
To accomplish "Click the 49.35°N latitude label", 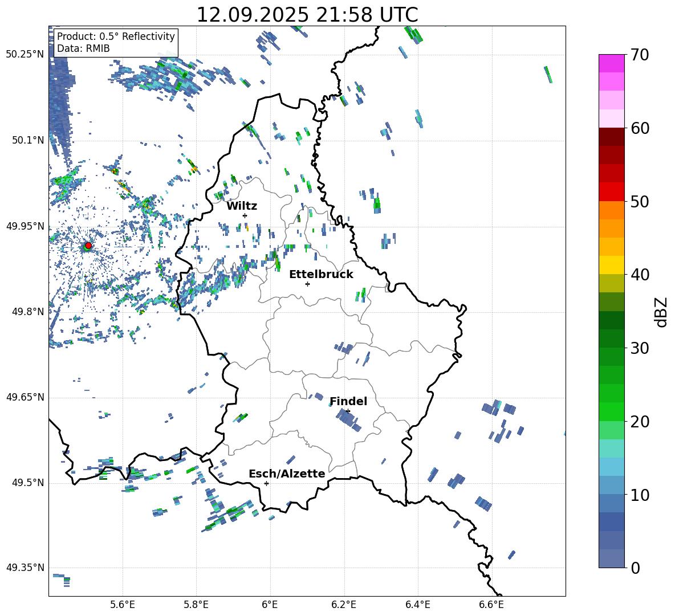I will (25, 568).
